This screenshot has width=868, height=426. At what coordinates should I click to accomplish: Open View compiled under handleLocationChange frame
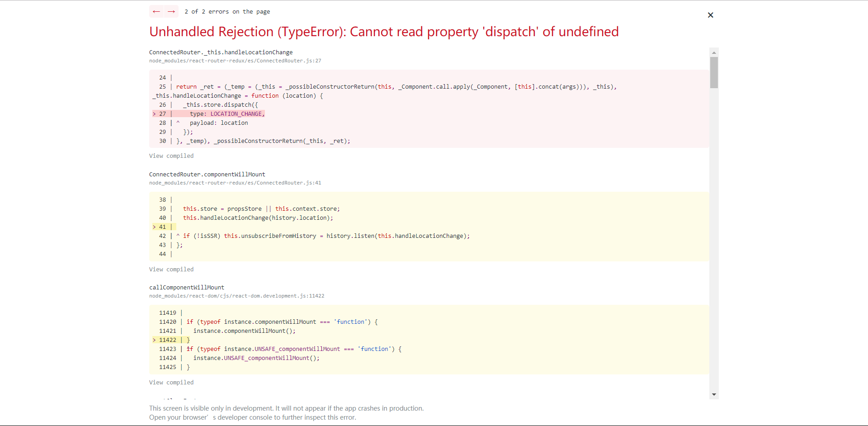(171, 156)
